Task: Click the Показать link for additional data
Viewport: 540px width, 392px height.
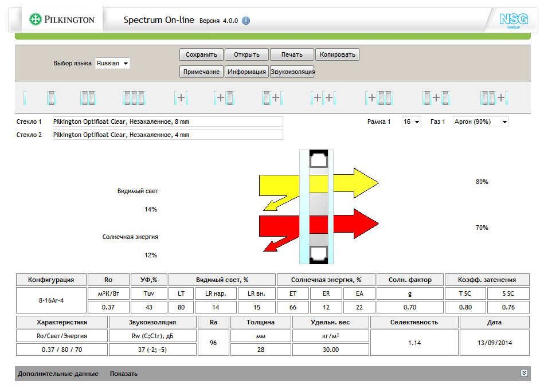Action: pyautogui.click(x=124, y=374)
